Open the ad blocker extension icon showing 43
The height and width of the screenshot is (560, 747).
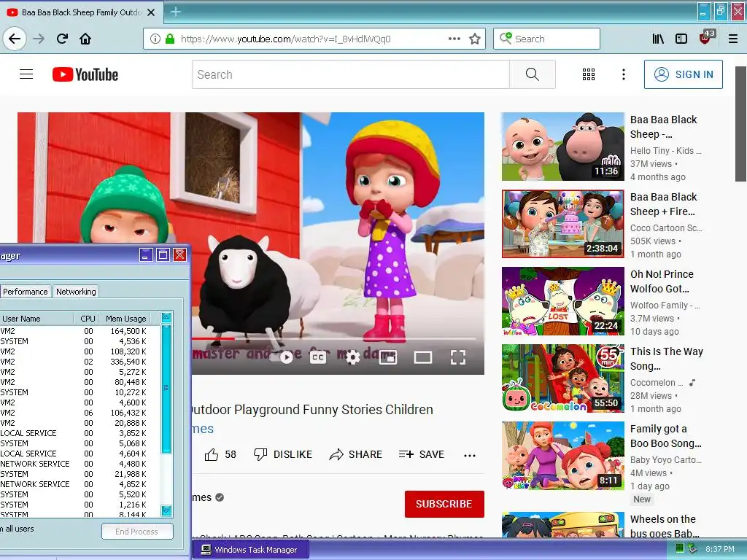pos(706,38)
